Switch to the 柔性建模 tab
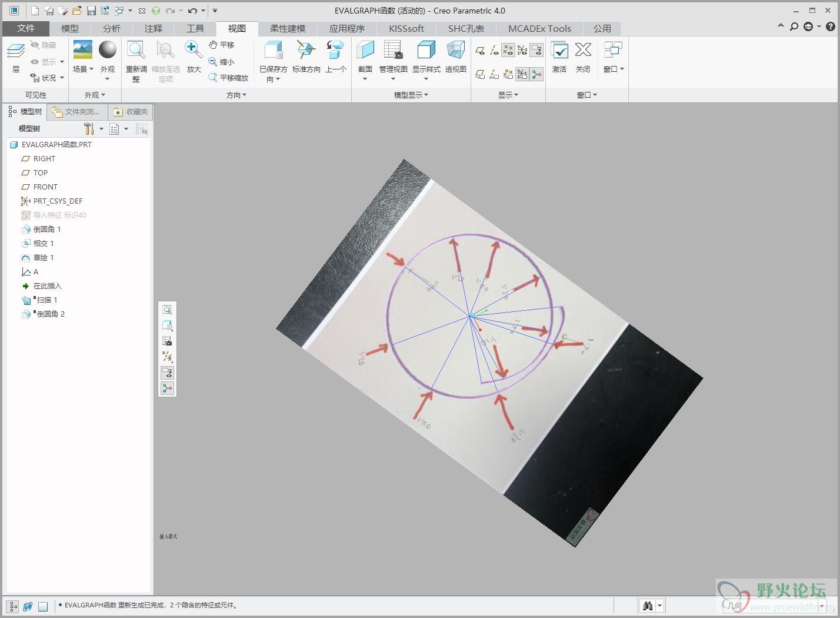Screen dimensions: 840x618 (x=288, y=28)
